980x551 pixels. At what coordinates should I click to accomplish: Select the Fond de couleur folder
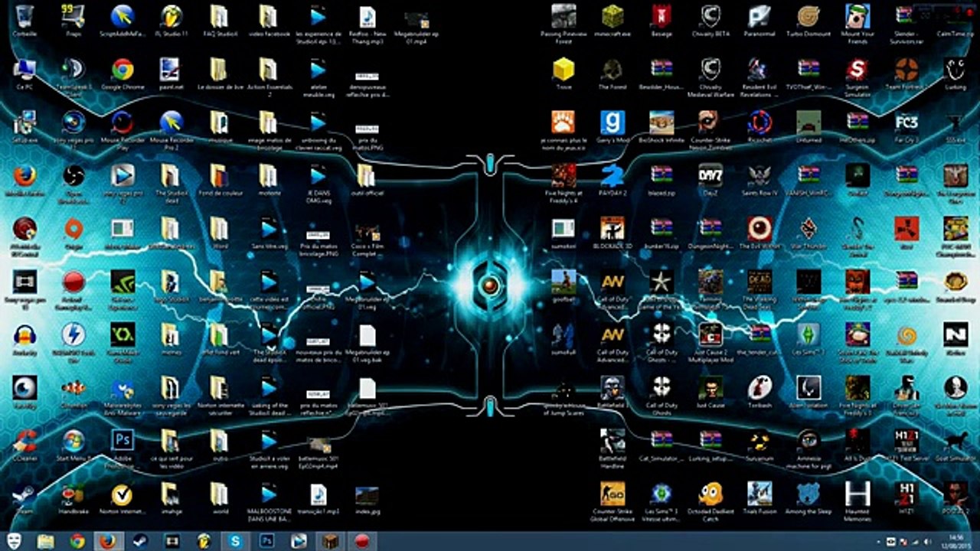coord(219,175)
